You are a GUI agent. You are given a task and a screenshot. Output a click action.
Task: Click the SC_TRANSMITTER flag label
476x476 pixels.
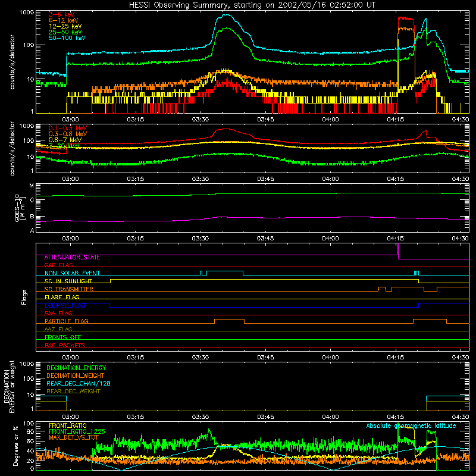[x=68, y=289]
